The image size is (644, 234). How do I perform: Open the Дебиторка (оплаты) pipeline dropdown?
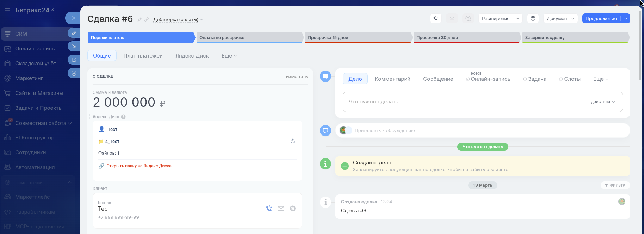coord(178,20)
